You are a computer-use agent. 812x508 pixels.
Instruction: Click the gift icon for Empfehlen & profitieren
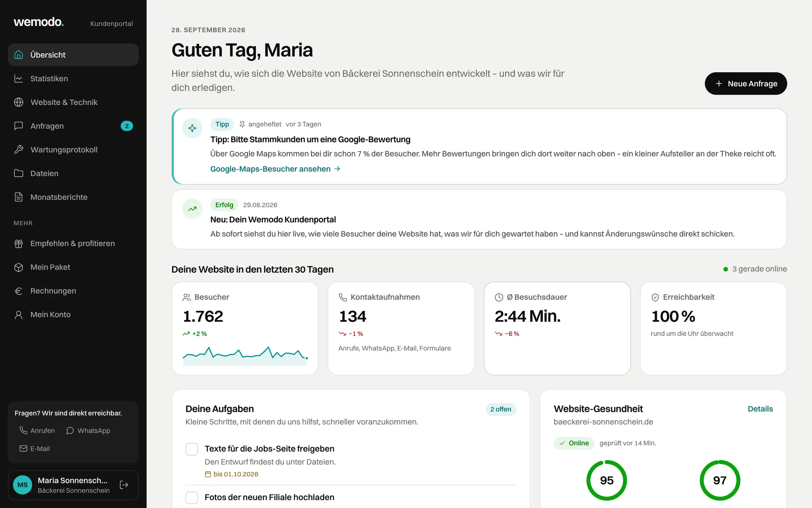[19, 243]
